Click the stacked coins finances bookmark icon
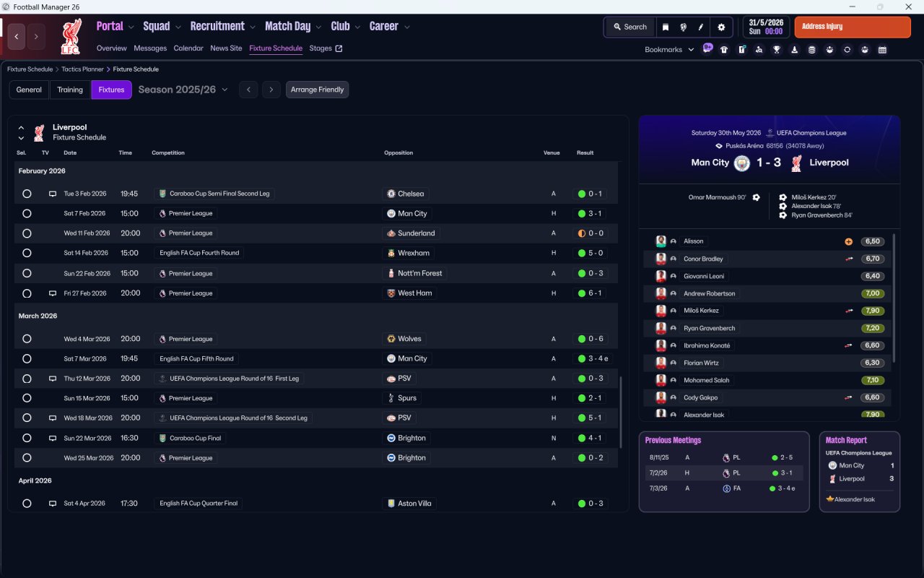Image resolution: width=924 pixels, height=578 pixels. 812,50
